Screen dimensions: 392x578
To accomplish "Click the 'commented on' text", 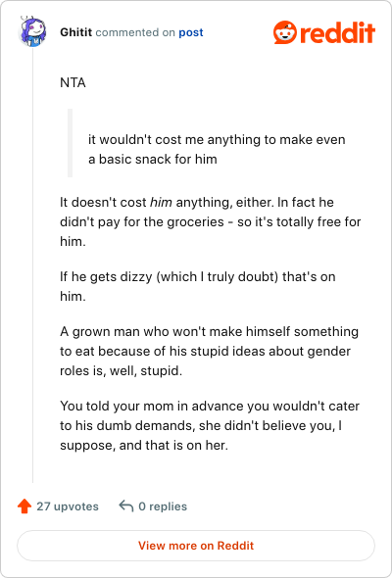I will 135,32.
